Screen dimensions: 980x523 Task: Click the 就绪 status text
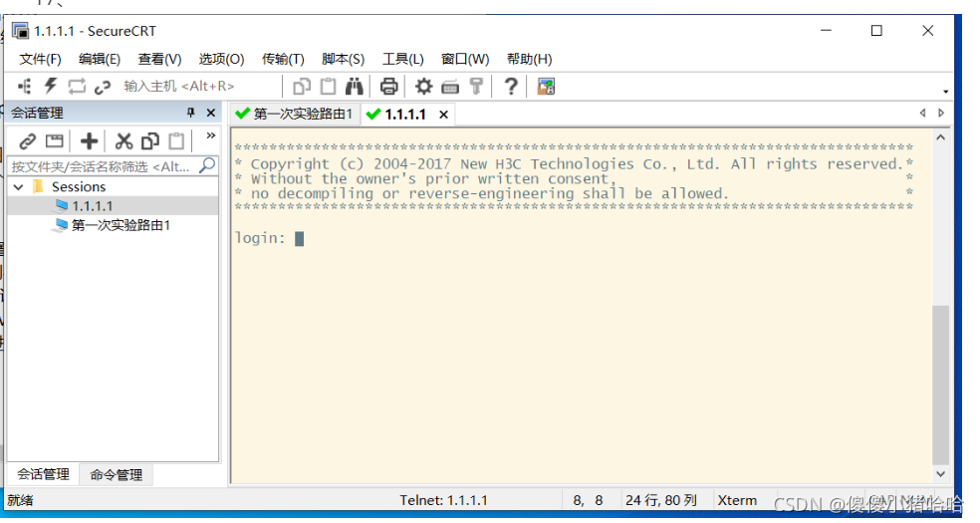pyautogui.click(x=21, y=500)
